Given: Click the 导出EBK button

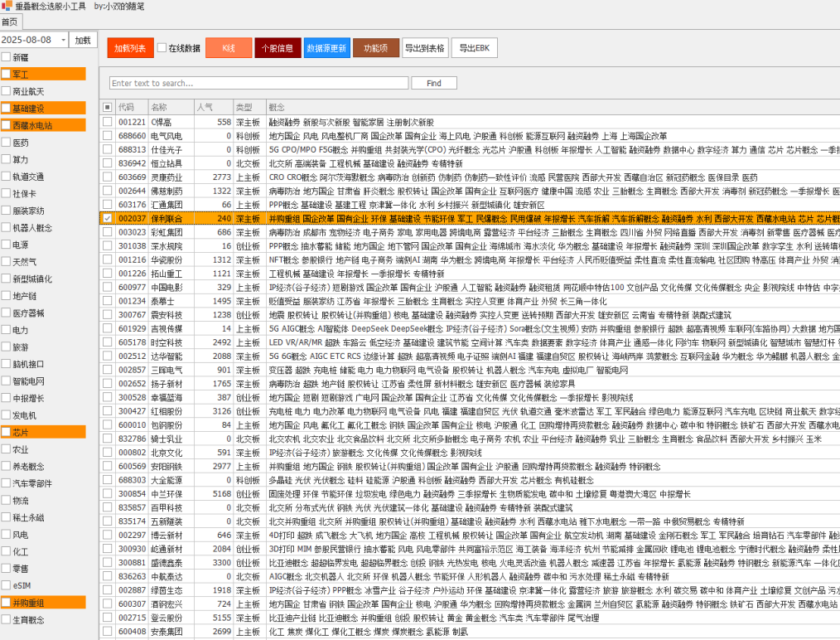Looking at the screenshot, I should [475, 48].
